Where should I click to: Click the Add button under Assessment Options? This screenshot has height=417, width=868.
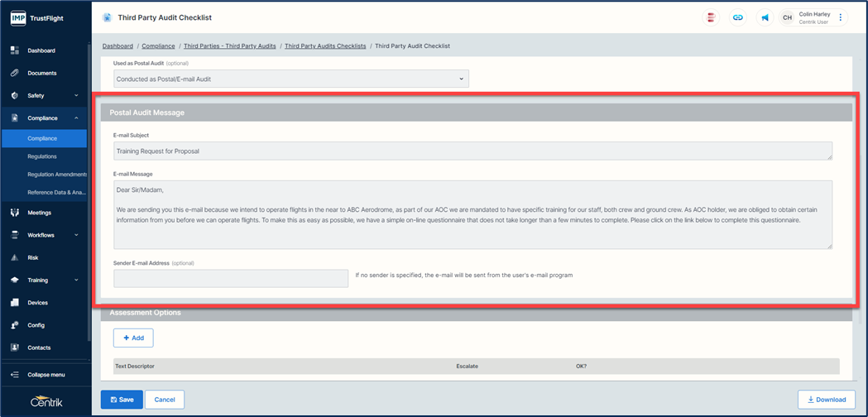point(133,338)
